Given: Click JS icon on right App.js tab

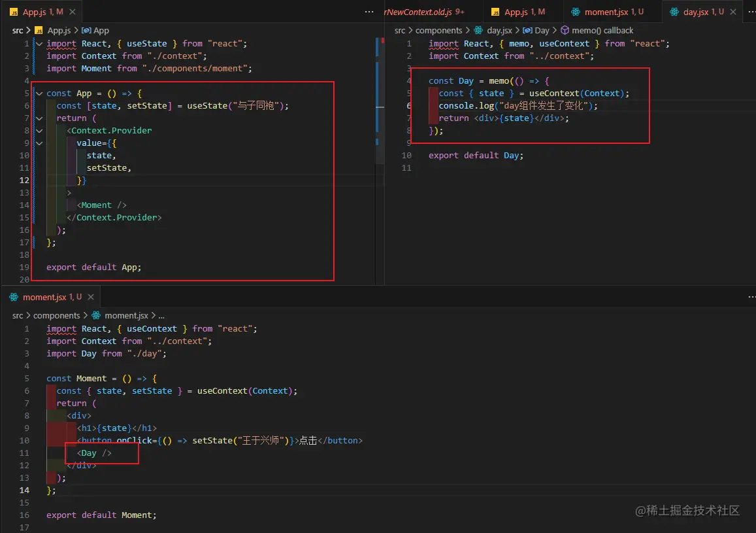Looking at the screenshot, I should (495, 12).
